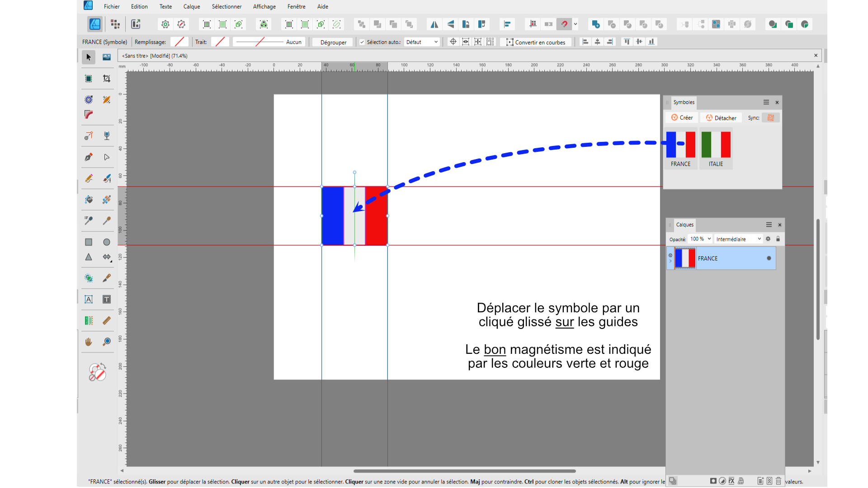Select the Crop tool
868x488 pixels.
107,79
